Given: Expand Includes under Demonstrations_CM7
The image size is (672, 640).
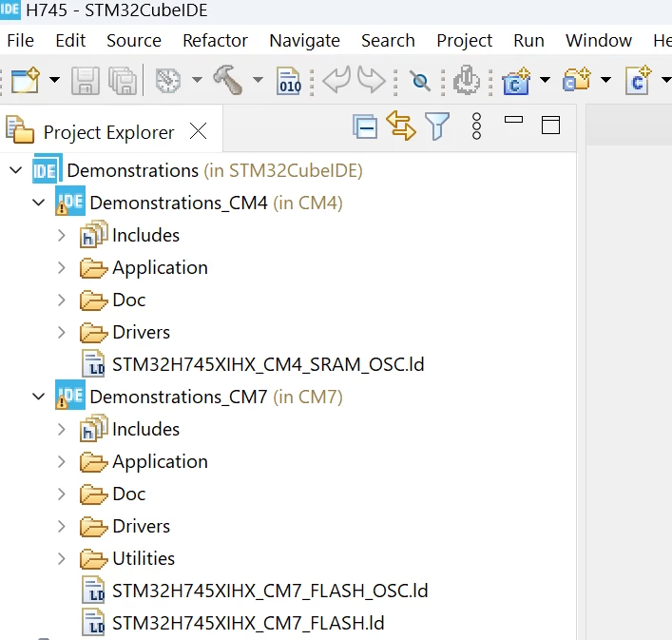Looking at the screenshot, I should [x=61, y=429].
